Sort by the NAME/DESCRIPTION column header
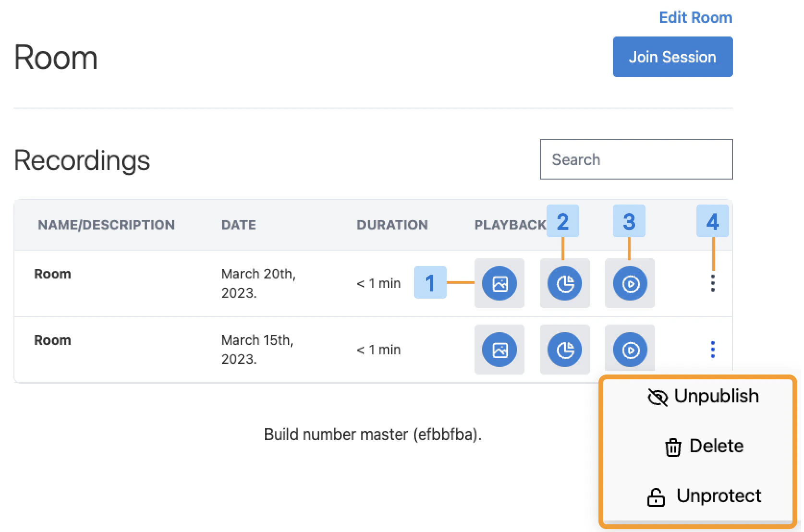The width and height of the screenshot is (804, 532). click(106, 224)
